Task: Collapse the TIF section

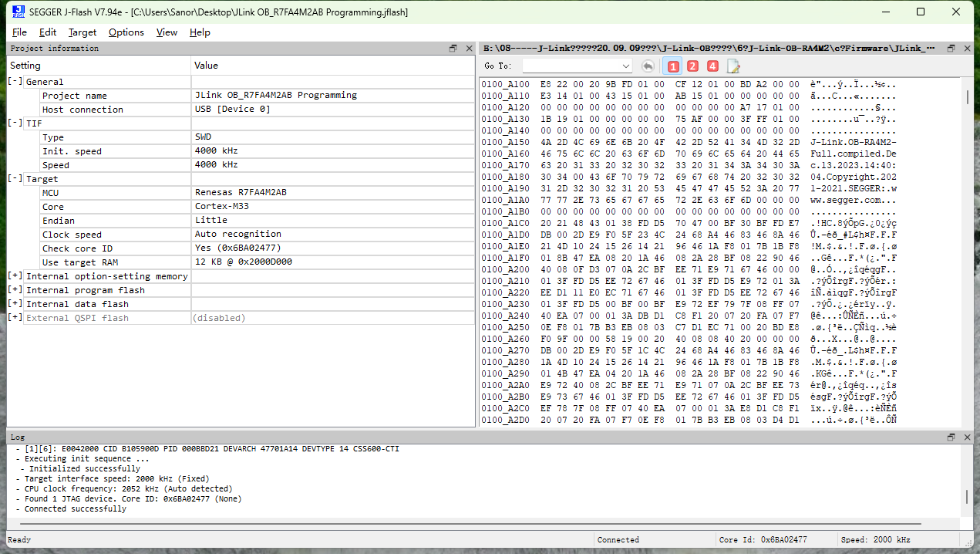Action: [x=15, y=123]
